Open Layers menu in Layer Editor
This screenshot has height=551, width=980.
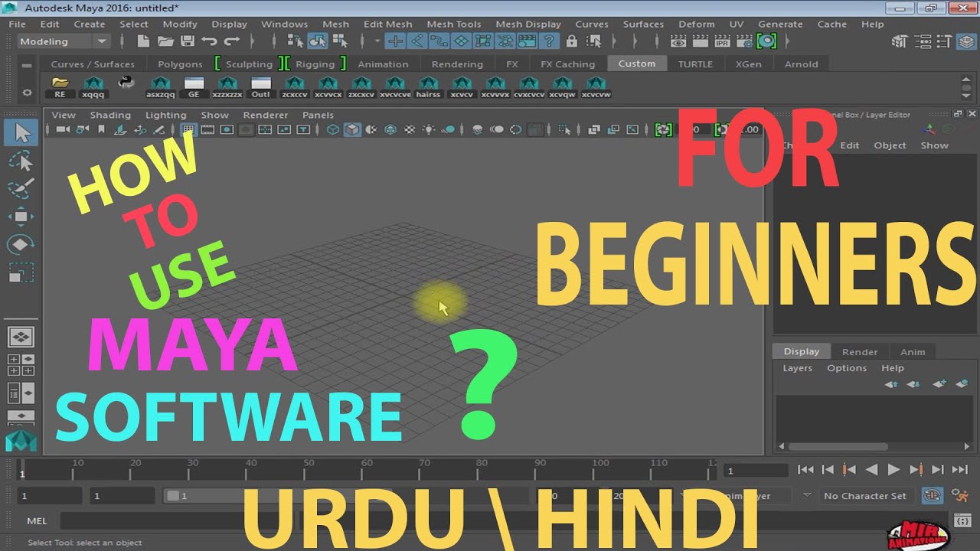(797, 368)
